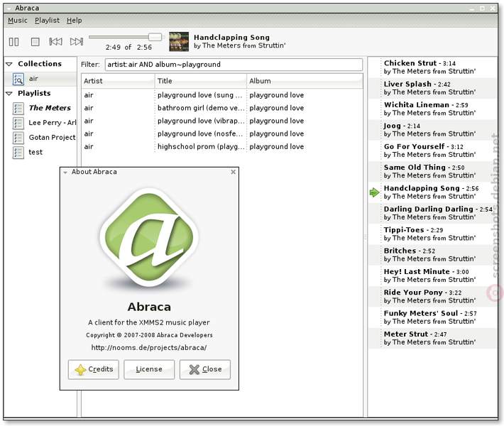Select the 'playground love (nosfe...' row
The width and height of the screenshot is (504, 426).
[x=222, y=133]
